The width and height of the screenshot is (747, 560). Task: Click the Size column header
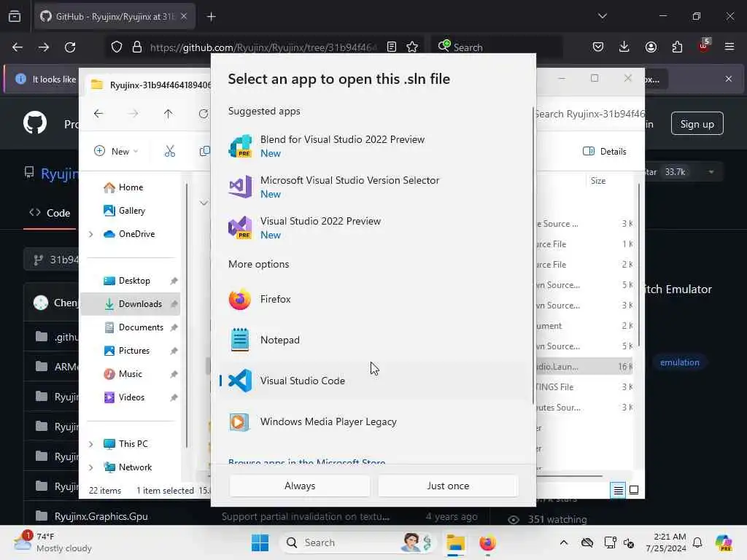pyautogui.click(x=598, y=181)
